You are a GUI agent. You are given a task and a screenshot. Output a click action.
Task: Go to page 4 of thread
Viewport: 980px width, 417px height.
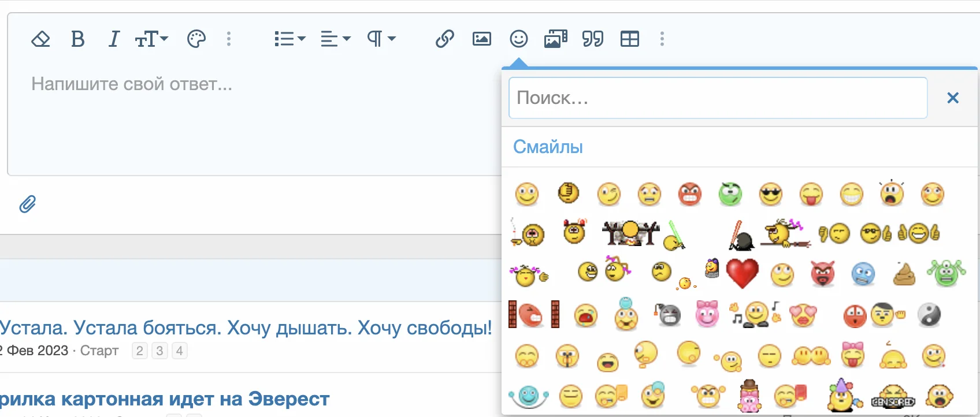tap(180, 351)
